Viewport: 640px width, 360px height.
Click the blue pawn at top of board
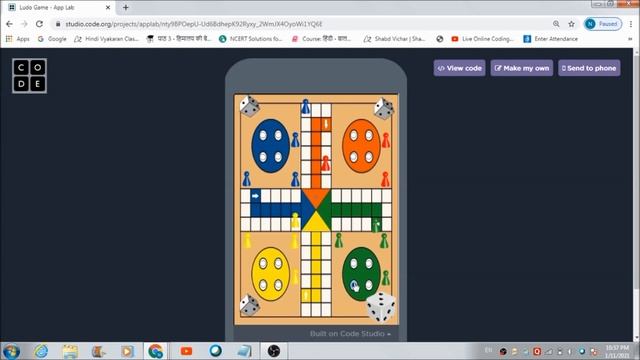306,107
